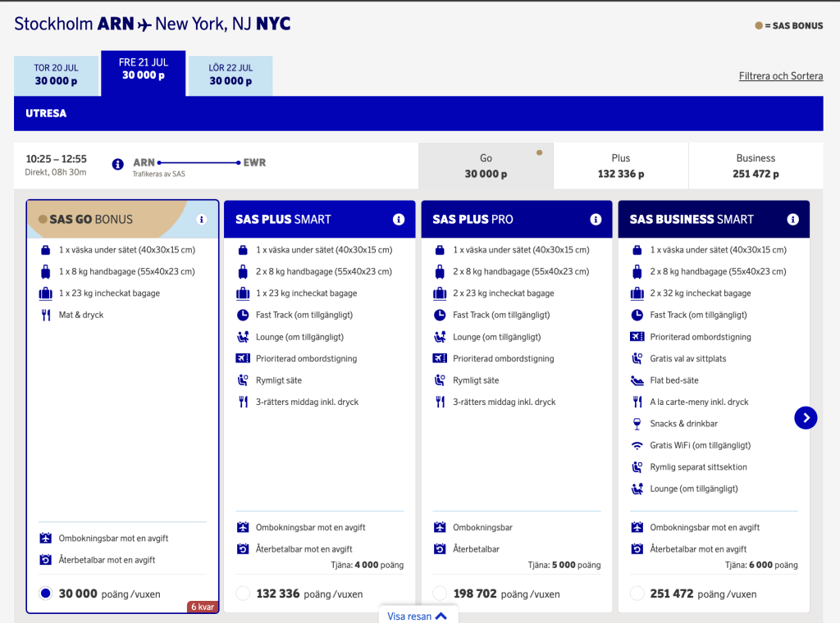
Task: Select FRE 21 JUL date tab
Action: point(144,73)
